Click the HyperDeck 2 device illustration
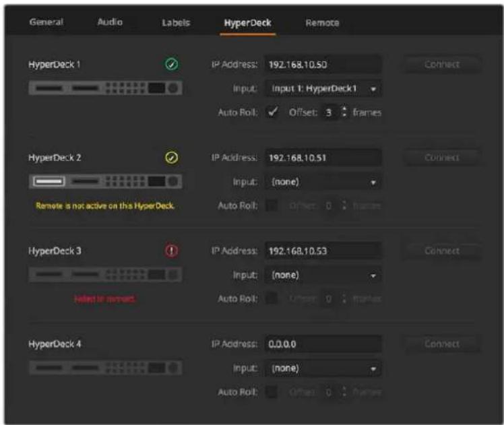 click(x=105, y=181)
